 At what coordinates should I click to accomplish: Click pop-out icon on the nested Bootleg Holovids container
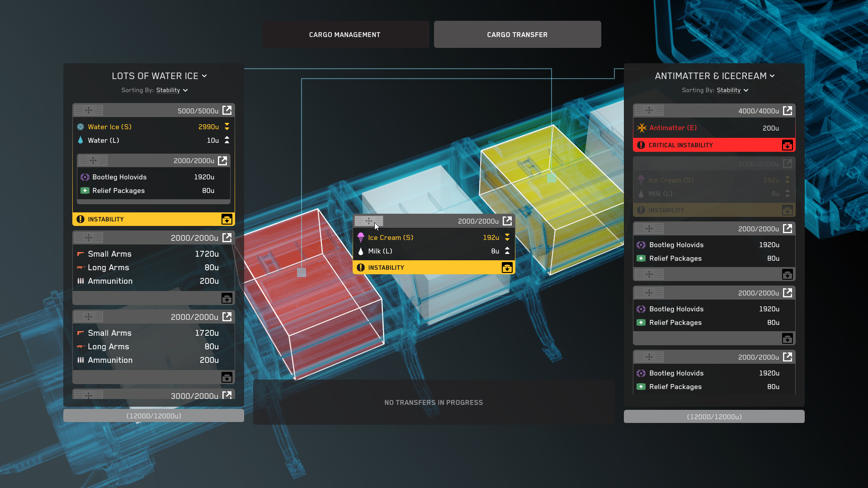(222, 160)
